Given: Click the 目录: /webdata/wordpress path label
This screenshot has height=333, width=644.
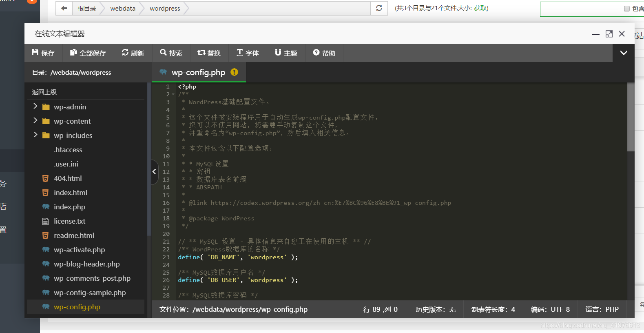Looking at the screenshot, I should (x=72, y=73).
